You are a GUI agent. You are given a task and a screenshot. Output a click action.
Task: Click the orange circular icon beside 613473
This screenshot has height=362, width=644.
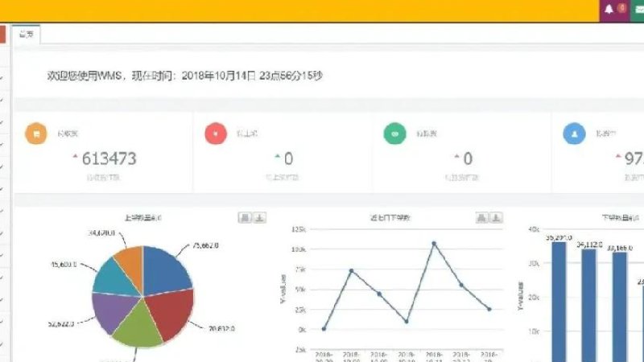coord(36,134)
